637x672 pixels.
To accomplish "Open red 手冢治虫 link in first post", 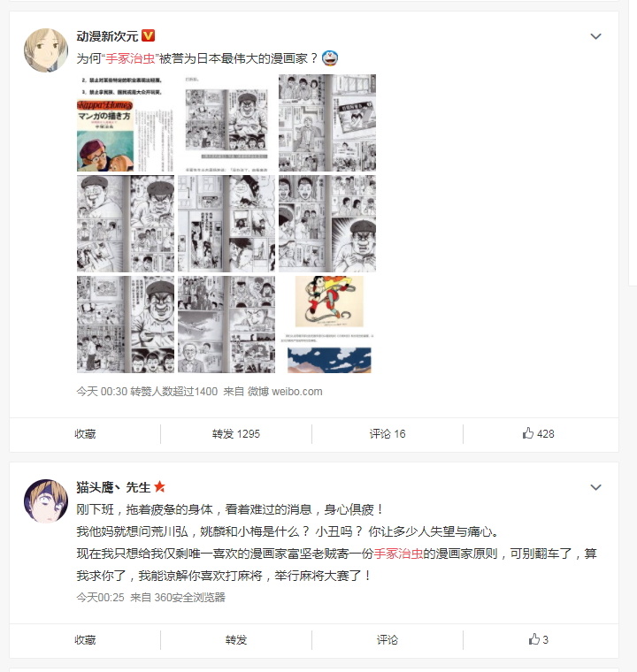I will tap(130, 58).
